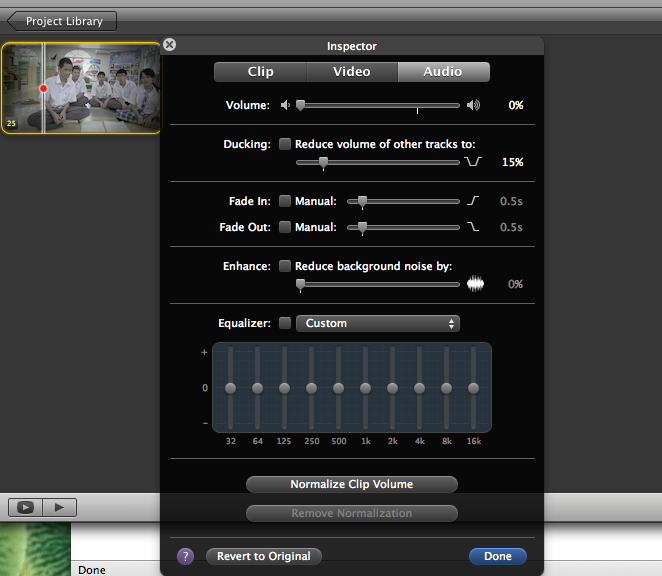Enable the Fade Out Manual checkbox
Screen dimensions: 662x576
pos(285,227)
